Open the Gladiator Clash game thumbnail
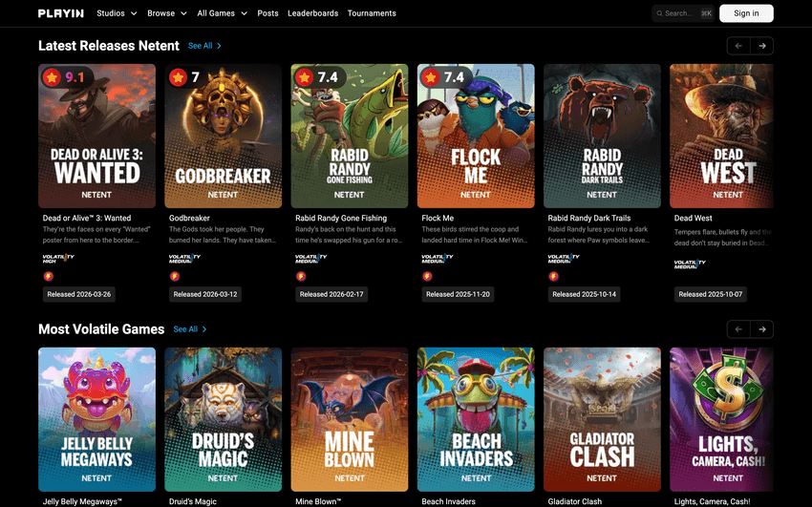This screenshot has width=812, height=507. [602, 419]
